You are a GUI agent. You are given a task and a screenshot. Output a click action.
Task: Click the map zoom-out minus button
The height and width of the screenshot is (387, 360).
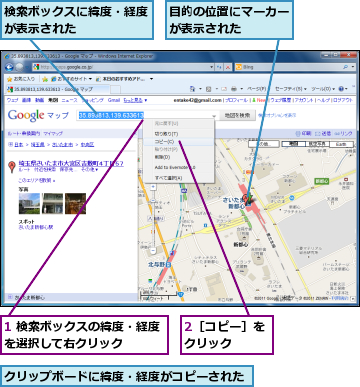(153, 250)
